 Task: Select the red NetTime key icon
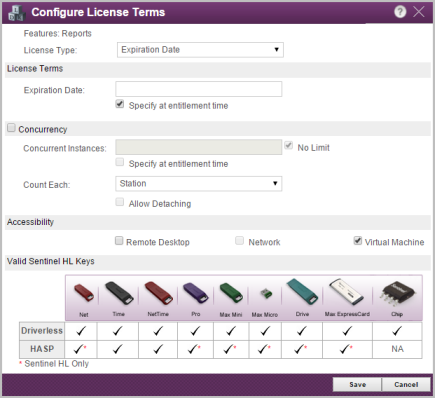click(x=159, y=293)
